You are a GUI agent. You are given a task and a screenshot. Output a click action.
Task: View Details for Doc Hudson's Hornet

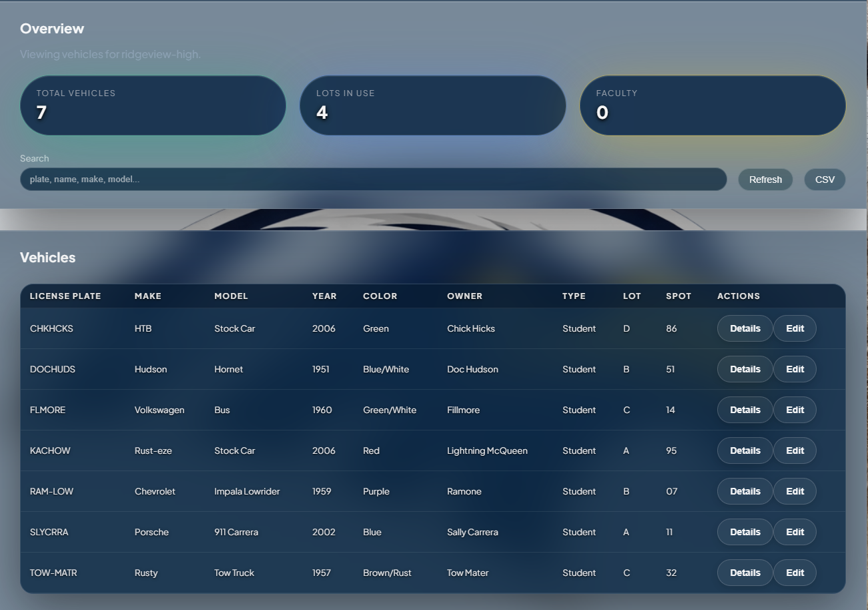[x=745, y=369]
